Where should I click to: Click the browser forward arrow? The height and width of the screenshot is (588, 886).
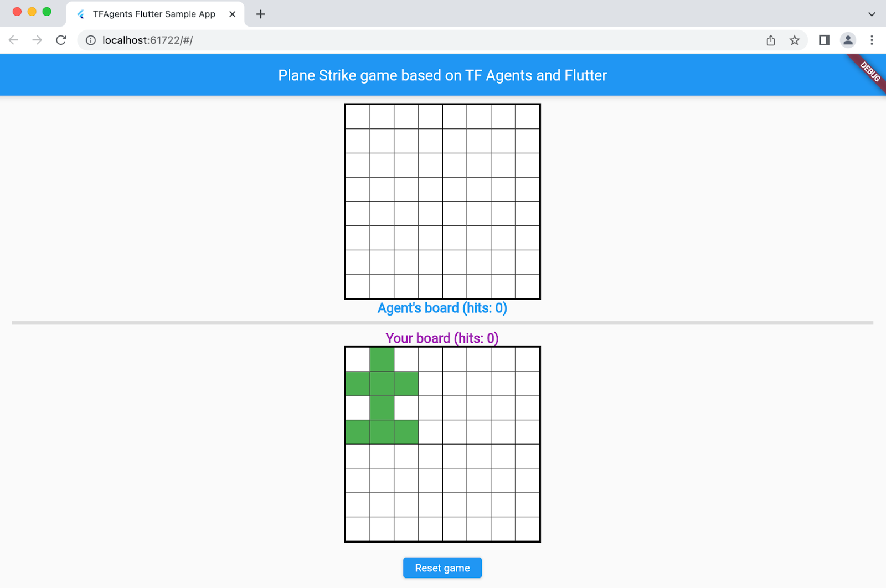click(37, 40)
